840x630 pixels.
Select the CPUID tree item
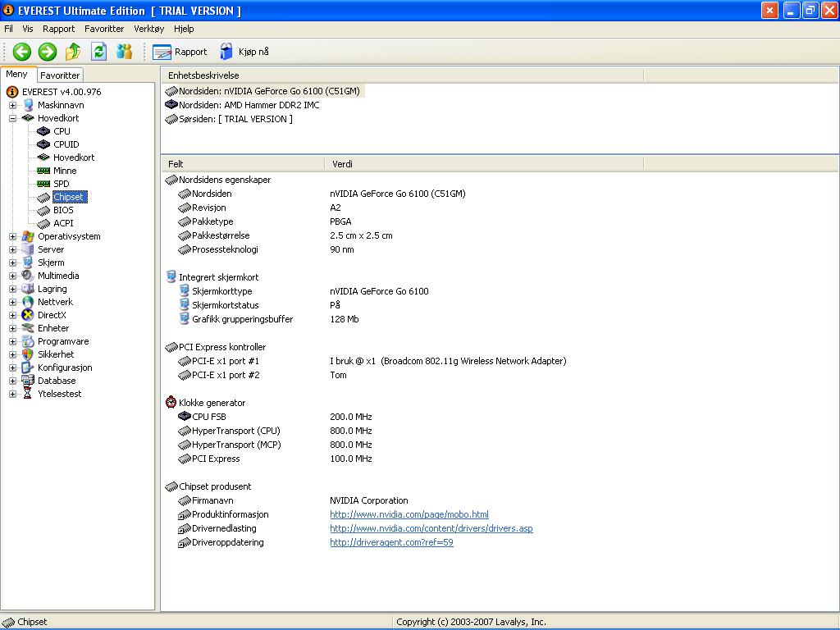tap(66, 144)
